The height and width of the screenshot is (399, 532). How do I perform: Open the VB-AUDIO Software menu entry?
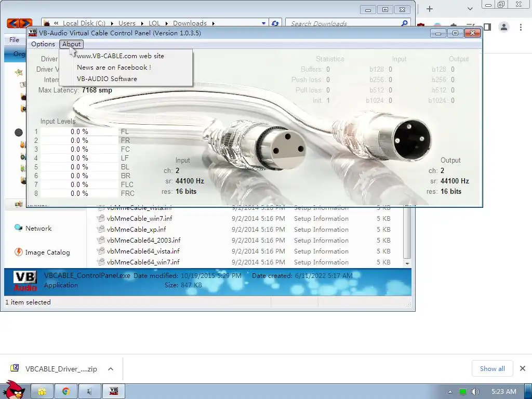(107, 79)
